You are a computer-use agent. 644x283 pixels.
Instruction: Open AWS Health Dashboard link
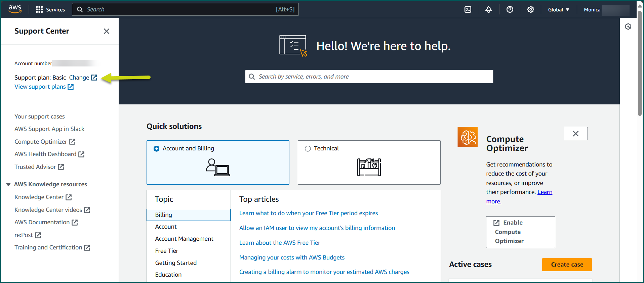click(x=49, y=154)
